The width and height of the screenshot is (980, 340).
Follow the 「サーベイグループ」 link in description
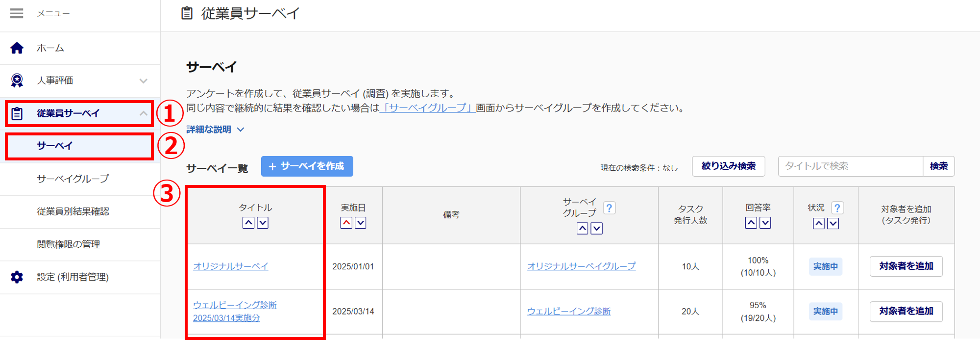point(428,108)
